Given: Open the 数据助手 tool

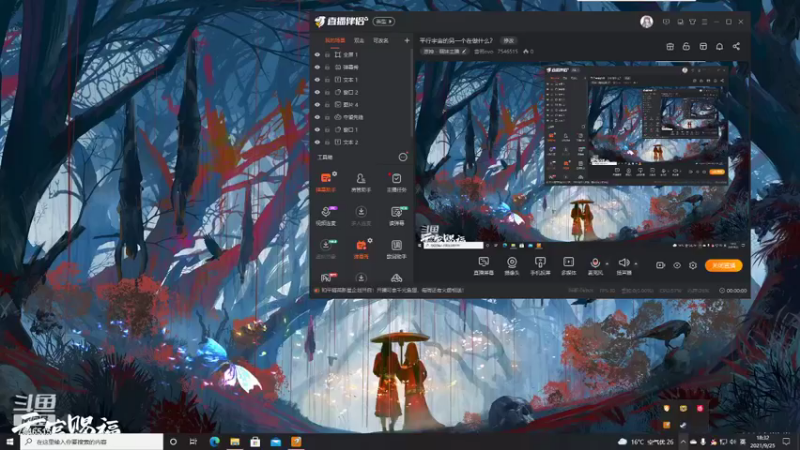Looking at the screenshot, I should pyautogui.click(x=396, y=249).
